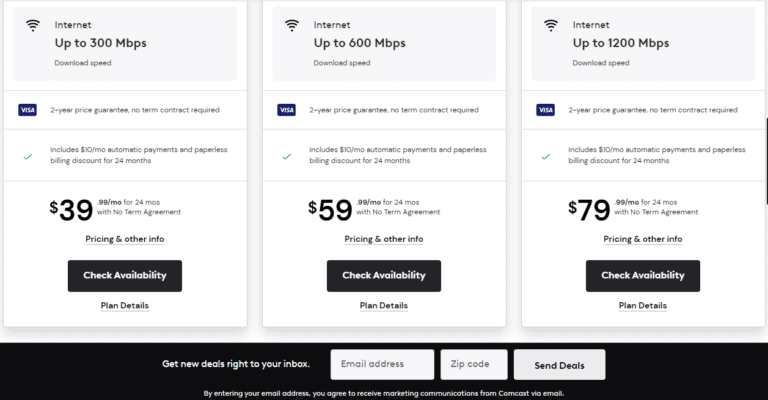Click the Send Deals button
Viewport: 768px width, 400px height.
tap(559, 365)
